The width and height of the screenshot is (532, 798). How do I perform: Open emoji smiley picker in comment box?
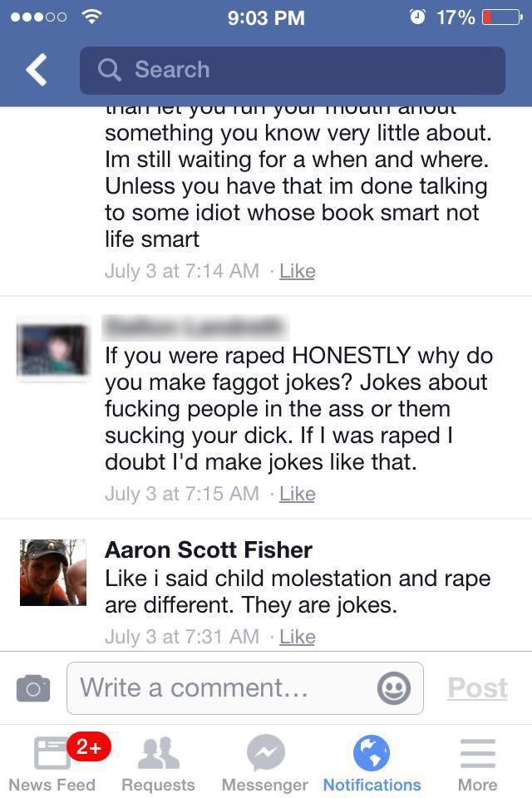[x=393, y=688]
